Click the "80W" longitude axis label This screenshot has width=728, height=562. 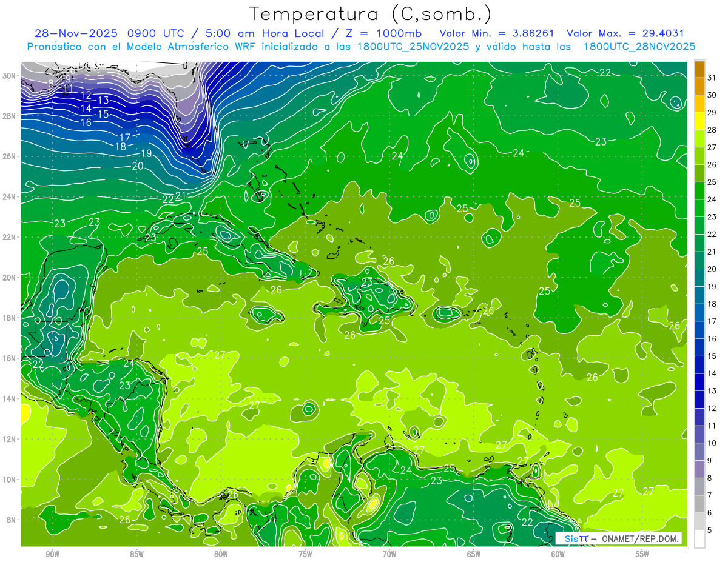coord(221,554)
